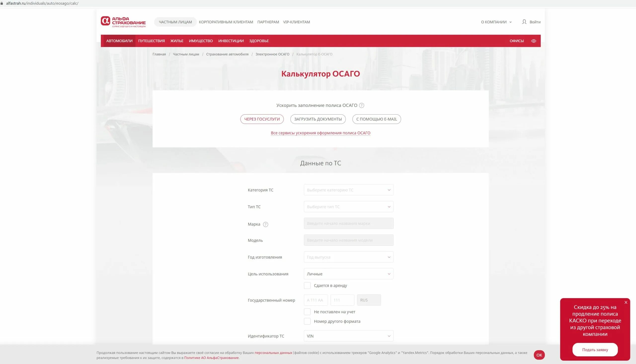Click the Войти login link
Screen dimensions: 636x364
point(535,22)
